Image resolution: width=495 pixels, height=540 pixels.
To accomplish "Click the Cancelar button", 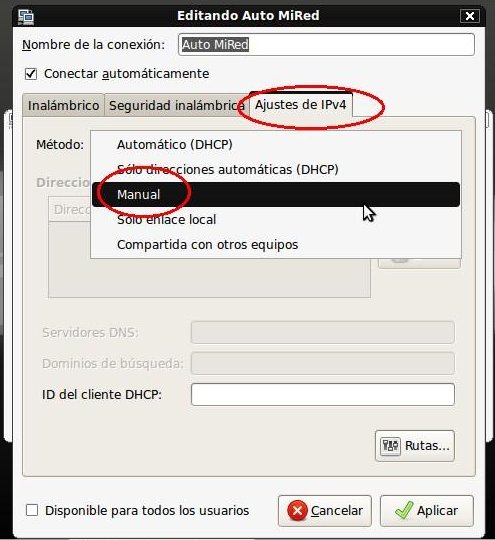I will click(x=325, y=511).
